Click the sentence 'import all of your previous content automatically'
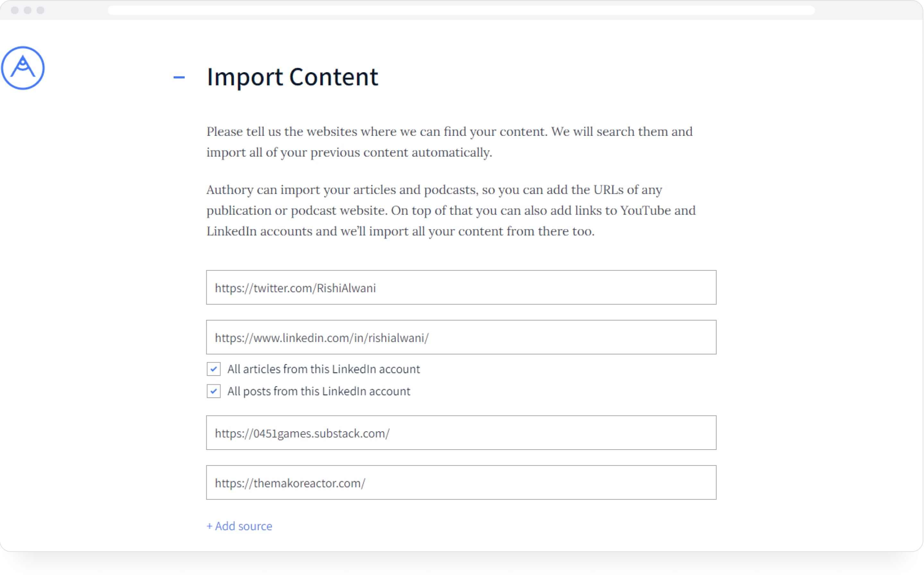The height and width of the screenshot is (584, 924). coord(349,152)
